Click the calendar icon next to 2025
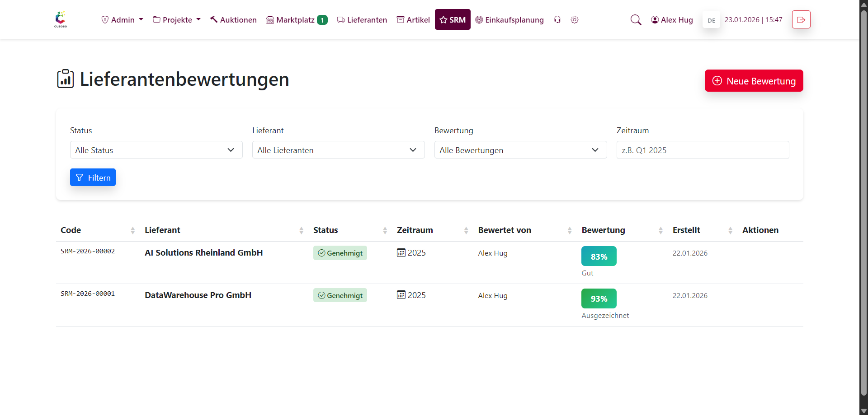This screenshot has width=868, height=415. pos(401,252)
